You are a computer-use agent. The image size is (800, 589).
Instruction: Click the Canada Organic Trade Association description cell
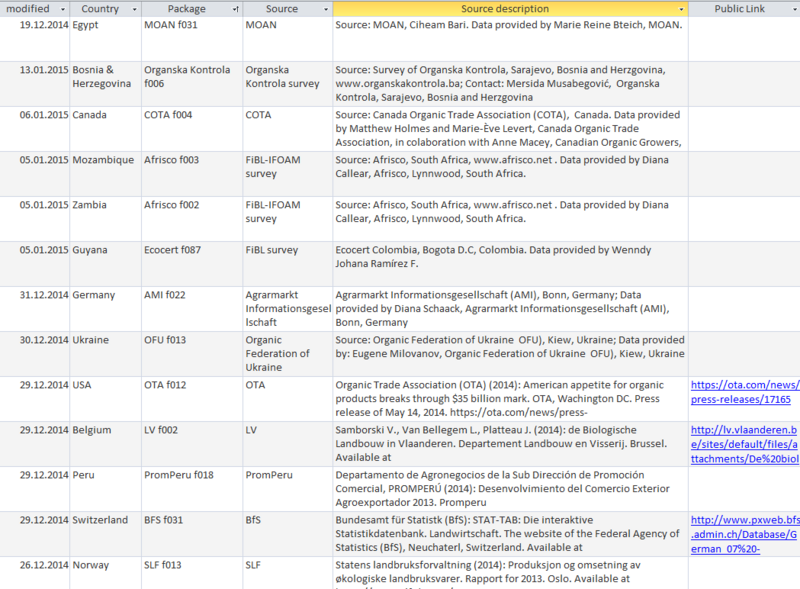pos(510,129)
